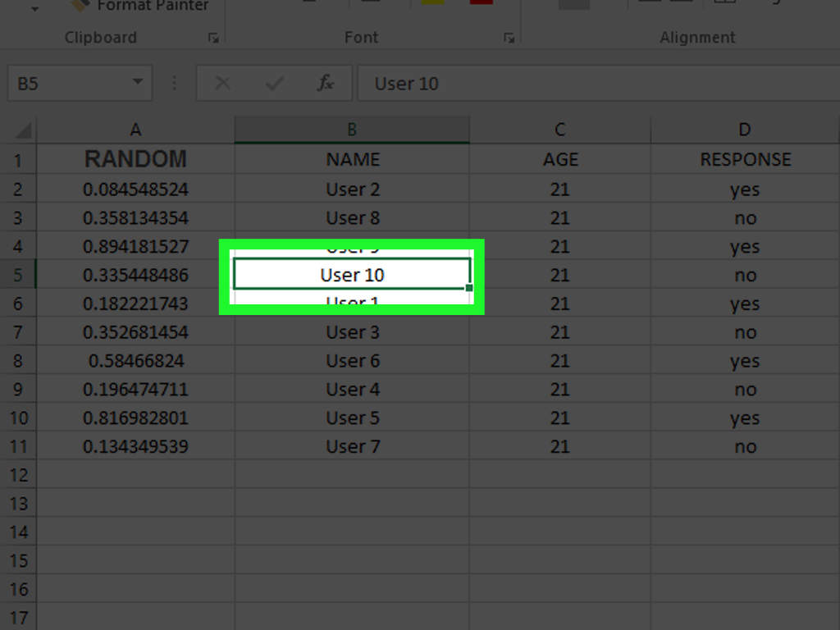Select the User 7 cell in row 11
Image resolution: width=840 pixels, height=630 pixels.
click(352, 446)
